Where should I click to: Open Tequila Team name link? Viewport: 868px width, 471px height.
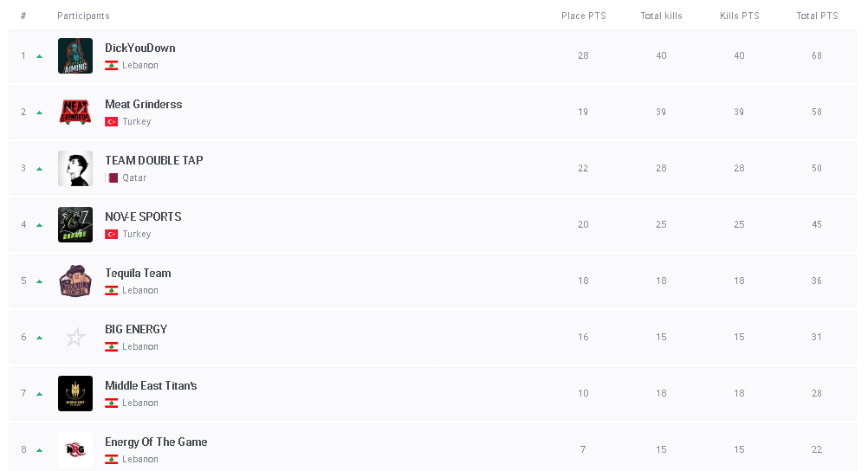(x=138, y=274)
